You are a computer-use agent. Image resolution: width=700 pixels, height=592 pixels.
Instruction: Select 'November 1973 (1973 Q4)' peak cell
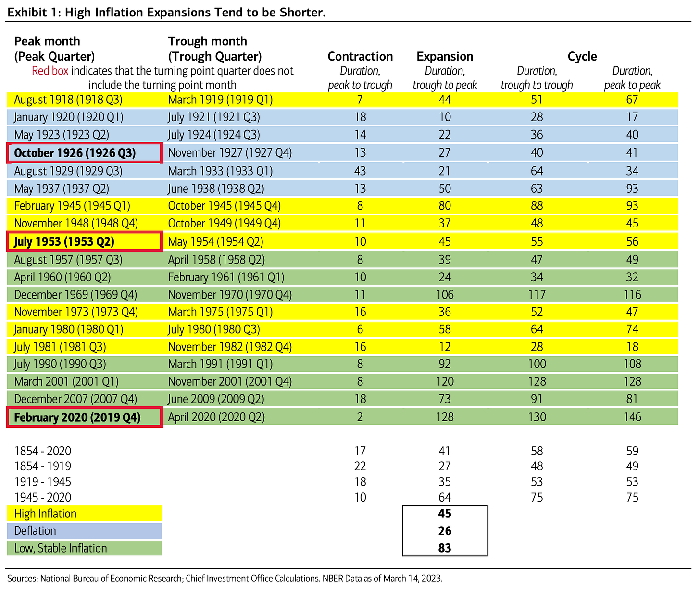(x=76, y=312)
